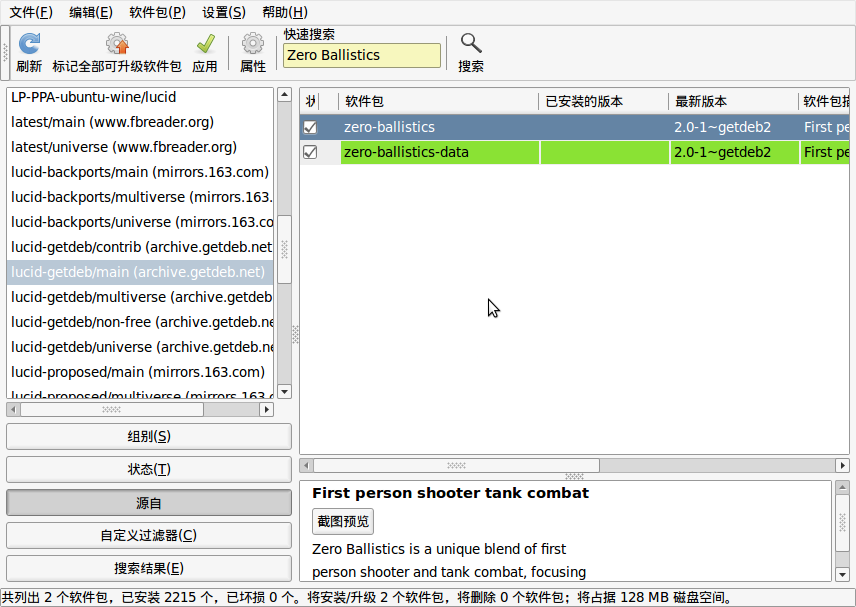Open the 设置(S) menu

pos(224,12)
